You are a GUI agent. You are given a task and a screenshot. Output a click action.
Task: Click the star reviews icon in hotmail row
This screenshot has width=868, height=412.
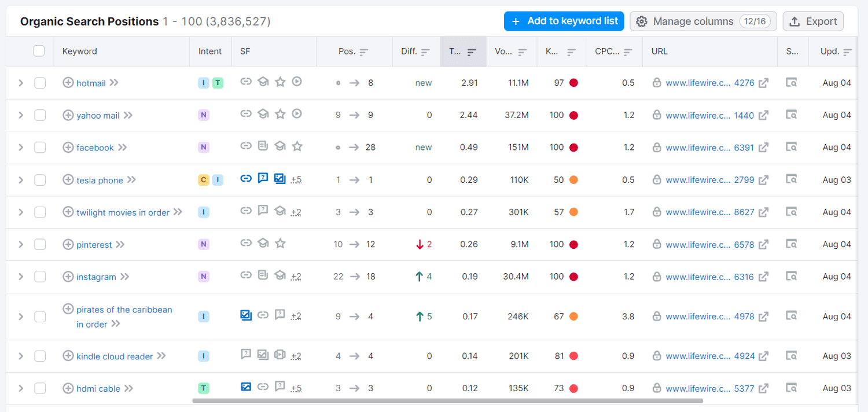(x=280, y=82)
